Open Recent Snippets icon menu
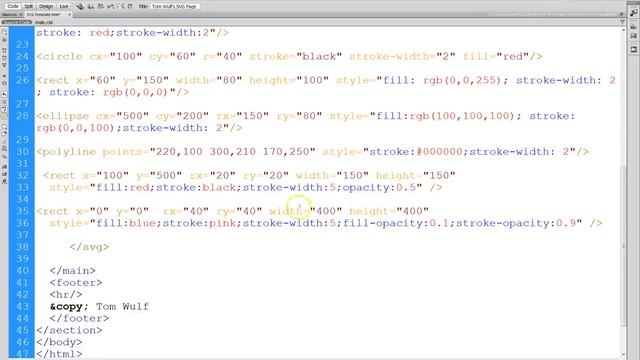Image resolution: width=640 pixels, height=360 pixels. click(x=4, y=149)
